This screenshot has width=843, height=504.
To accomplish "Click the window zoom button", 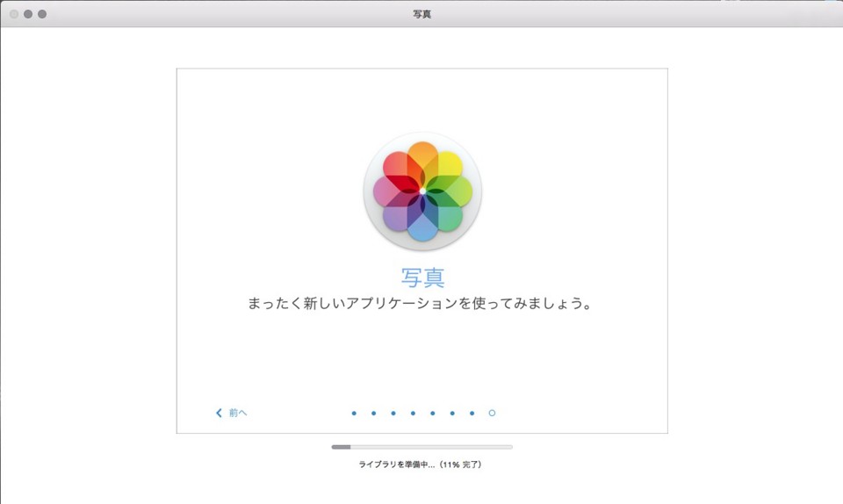I will 42,14.
